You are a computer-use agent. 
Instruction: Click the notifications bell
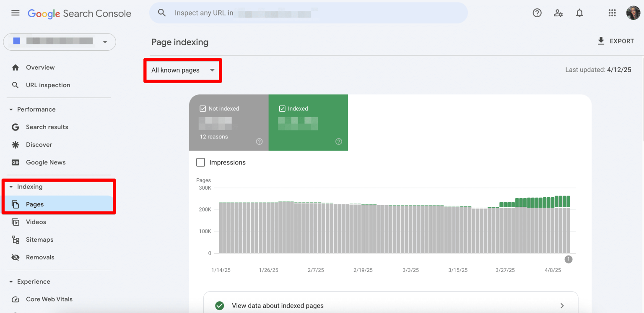point(579,13)
